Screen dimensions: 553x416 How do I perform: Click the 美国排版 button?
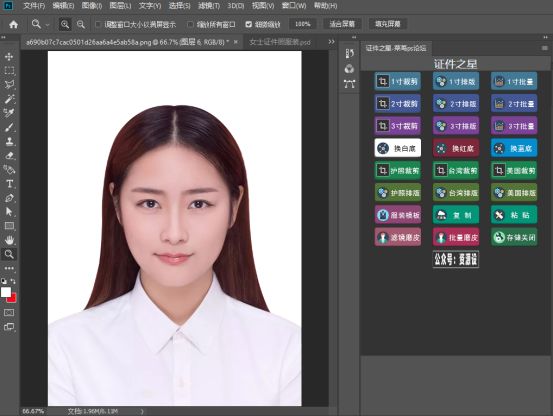pos(514,193)
